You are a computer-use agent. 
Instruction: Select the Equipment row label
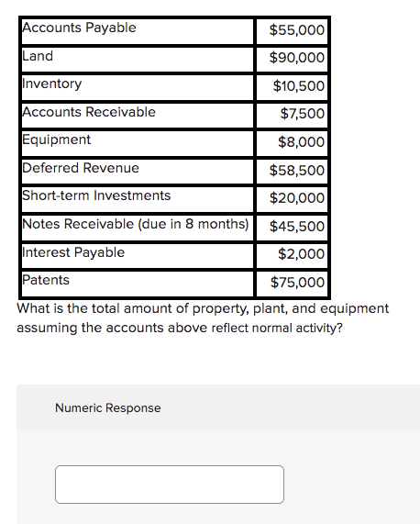click(57, 139)
